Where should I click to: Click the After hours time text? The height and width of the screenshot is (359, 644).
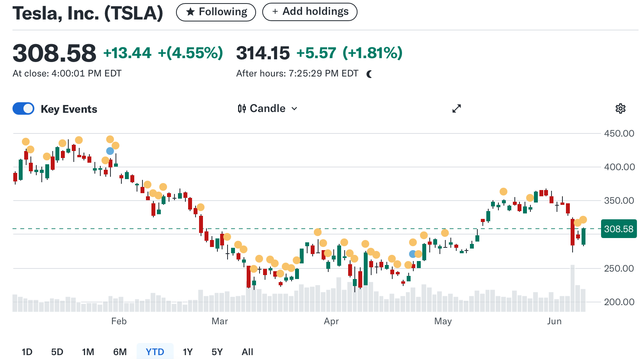(297, 73)
